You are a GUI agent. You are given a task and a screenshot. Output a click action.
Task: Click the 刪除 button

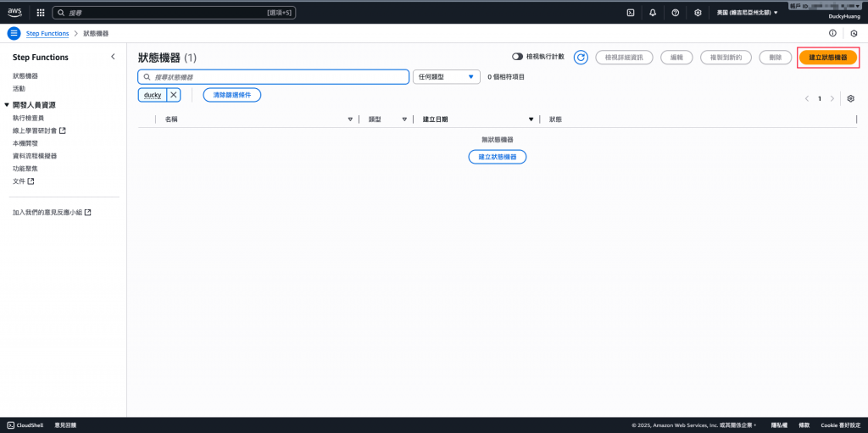coord(775,57)
